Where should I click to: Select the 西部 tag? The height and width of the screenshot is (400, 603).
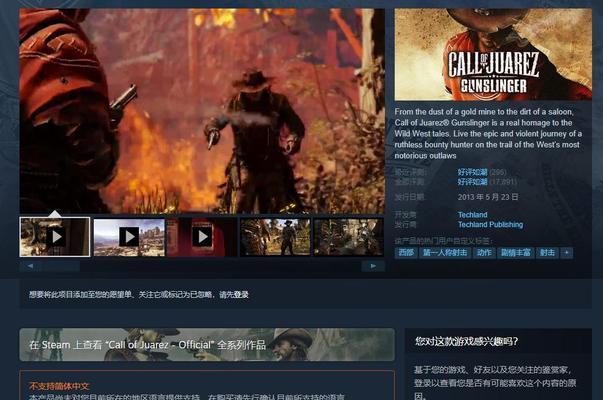406,253
